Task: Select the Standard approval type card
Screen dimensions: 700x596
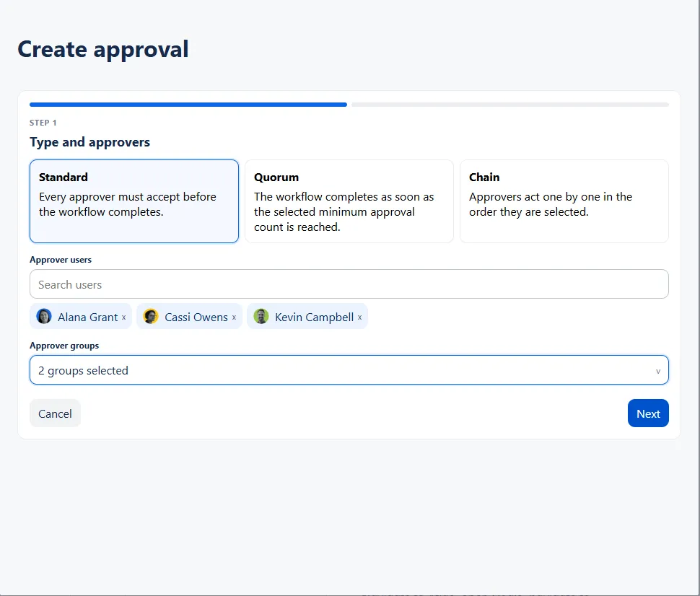Action: point(134,201)
